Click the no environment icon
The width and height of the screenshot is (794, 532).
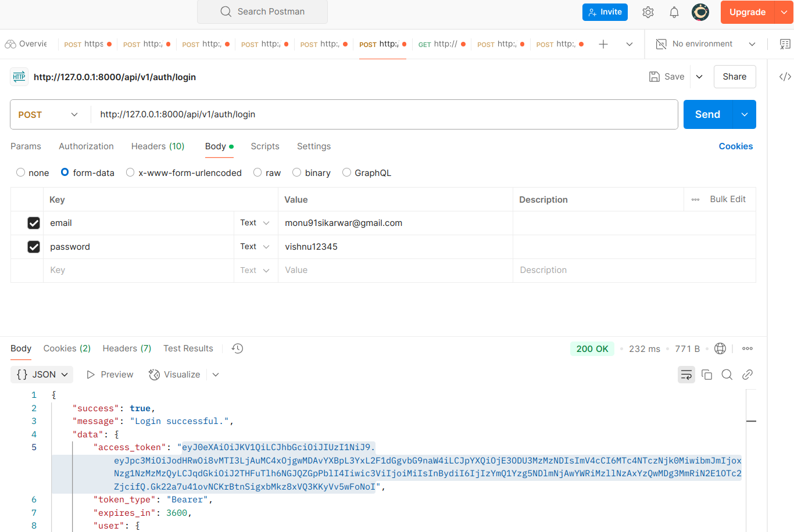pyautogui.click(x=661, y=44)
